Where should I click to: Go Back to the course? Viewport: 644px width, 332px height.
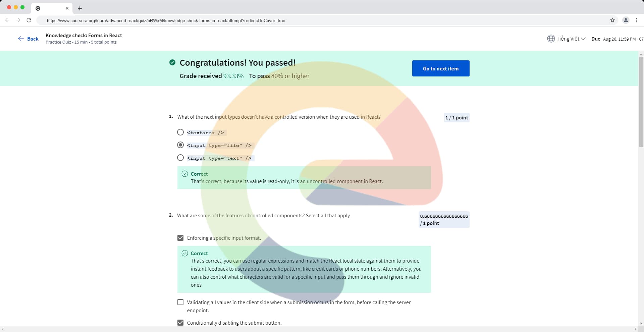tap(28, 39)
